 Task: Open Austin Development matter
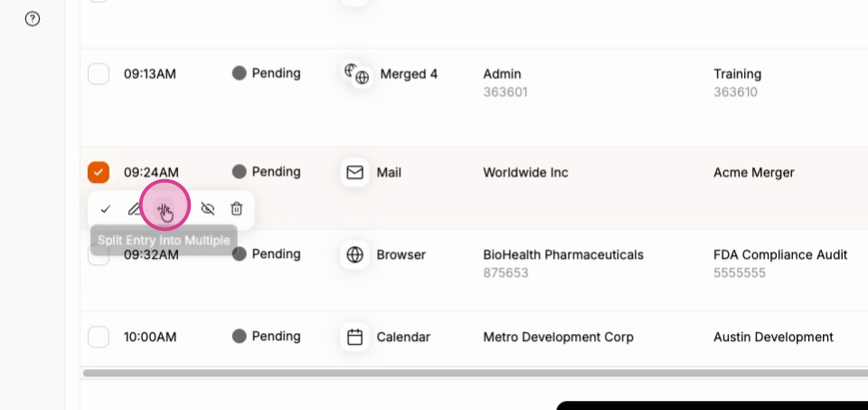click(x=773, y=337)
